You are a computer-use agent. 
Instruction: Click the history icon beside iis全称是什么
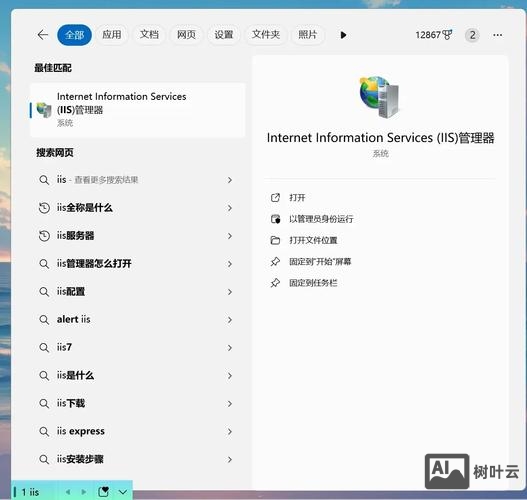pyautogui.click(x=44, y=208)
